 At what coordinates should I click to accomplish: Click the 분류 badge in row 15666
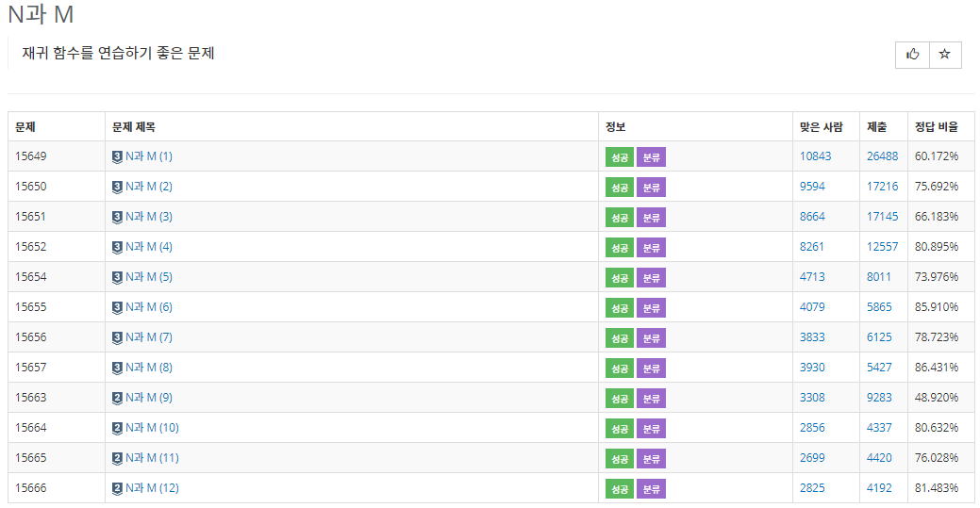(651, 488)
